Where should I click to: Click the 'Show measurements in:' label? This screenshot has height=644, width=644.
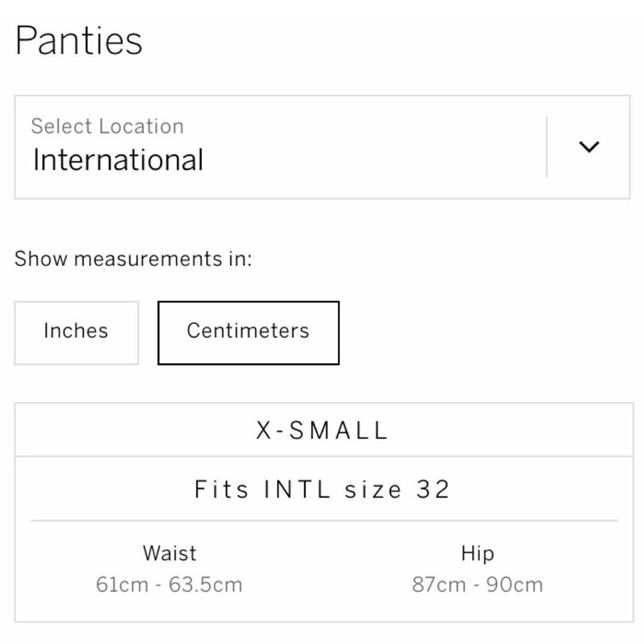pyautogui.click(x=133, y=259)
